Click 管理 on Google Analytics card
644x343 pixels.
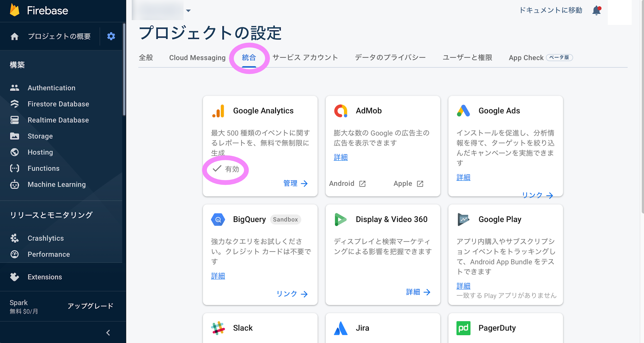click(296, 183)
